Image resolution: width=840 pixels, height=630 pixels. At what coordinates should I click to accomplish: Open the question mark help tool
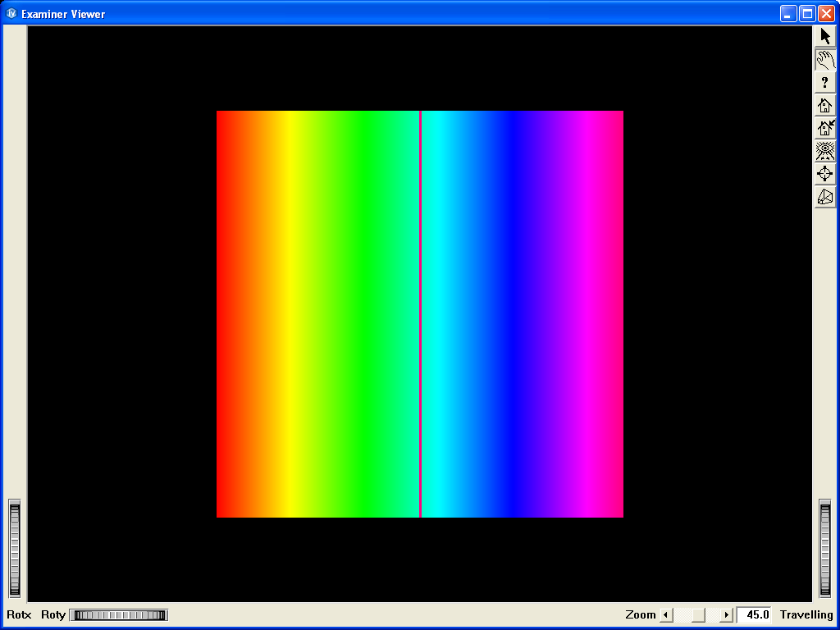click(x=824, y=81)
